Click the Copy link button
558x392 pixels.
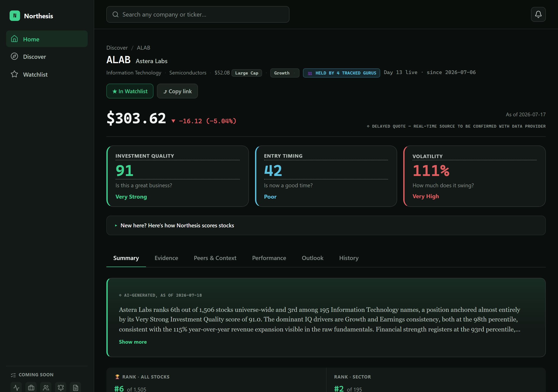(177, 91)
